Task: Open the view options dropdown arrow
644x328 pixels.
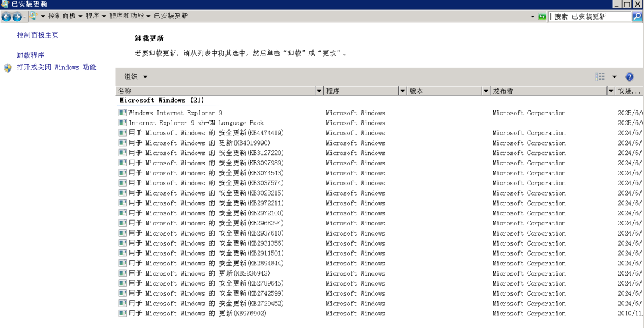Action: [614, 77]
